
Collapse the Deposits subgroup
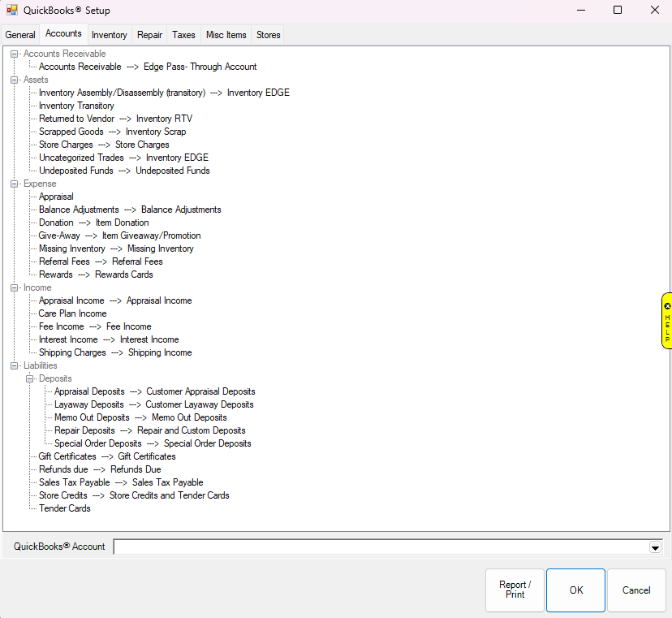click(x=30, y=378)
